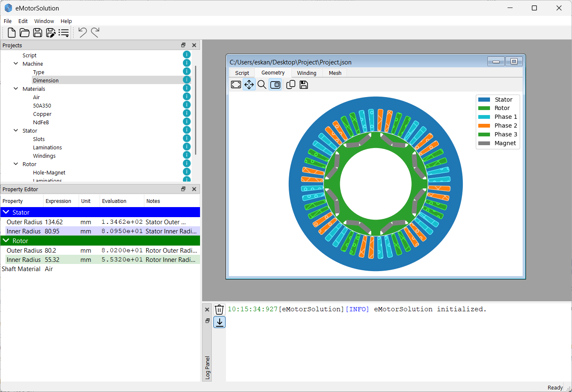Select the Dimension item under Machine

46,80
